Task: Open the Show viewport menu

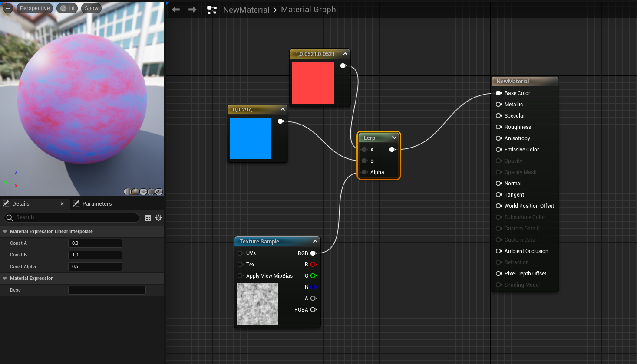Action: pyautogui.click(x=91, y=8)
